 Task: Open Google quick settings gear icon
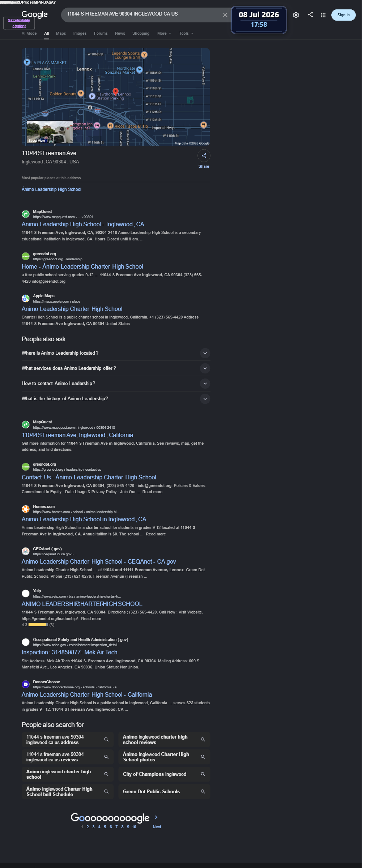[296, 15]
